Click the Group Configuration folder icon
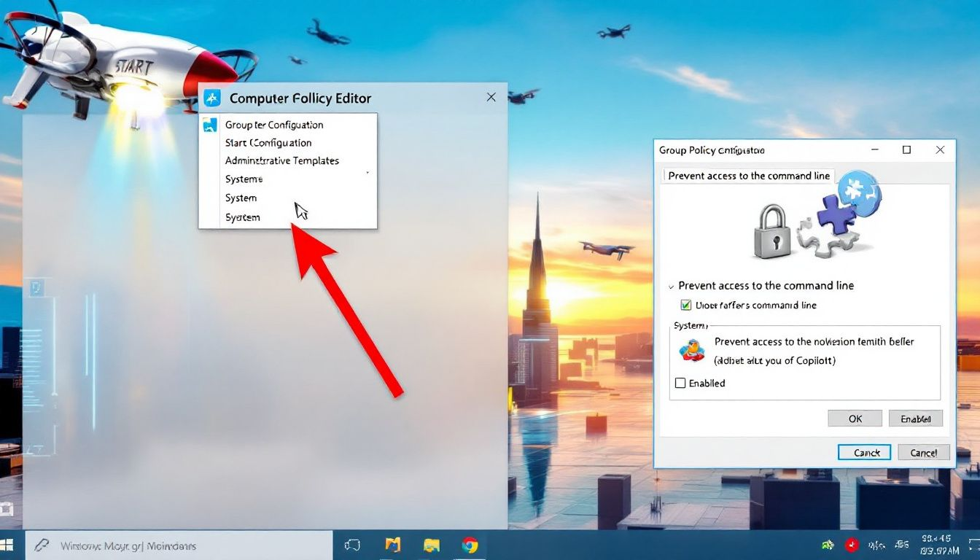The width and height of the screenshot is (980, 560). pos(211,125)
